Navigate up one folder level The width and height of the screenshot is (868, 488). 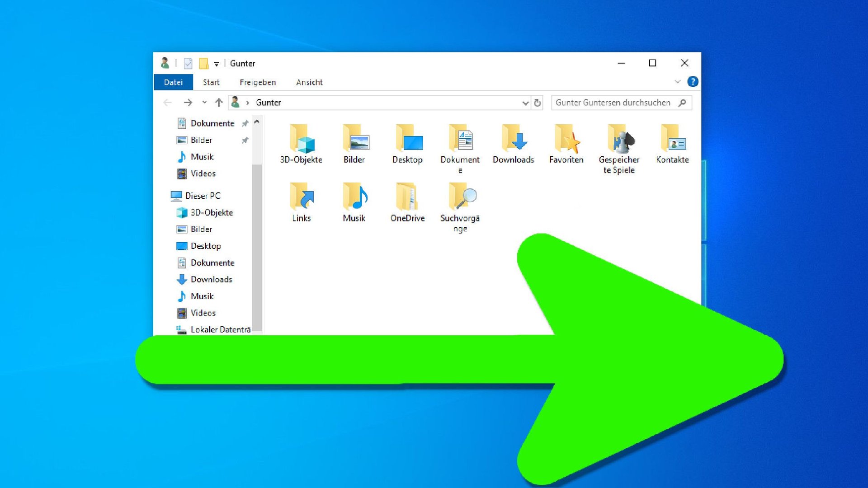pos(219,103)
